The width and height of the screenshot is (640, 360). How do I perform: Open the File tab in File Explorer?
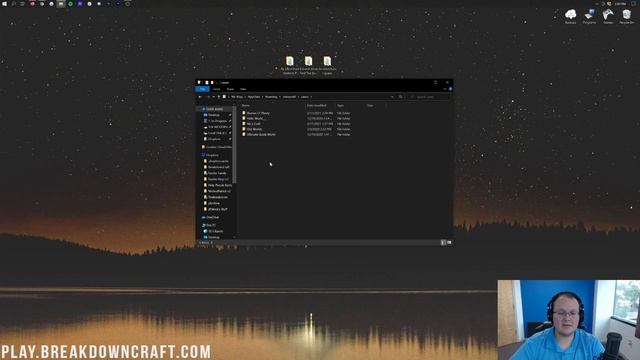click(x=202, y=89)
